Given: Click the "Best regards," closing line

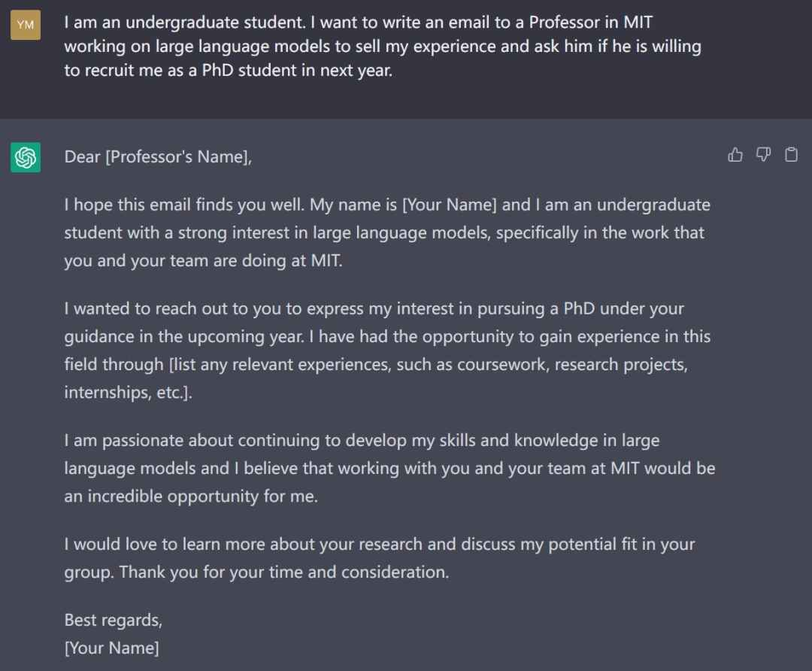Looking at the screenshot, I should [114, 620].
